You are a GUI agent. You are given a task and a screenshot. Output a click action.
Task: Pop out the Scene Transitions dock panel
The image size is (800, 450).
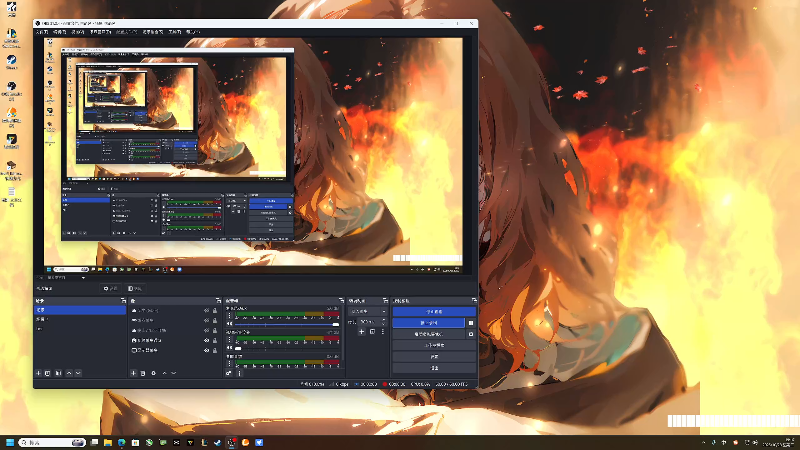[385, 301]
